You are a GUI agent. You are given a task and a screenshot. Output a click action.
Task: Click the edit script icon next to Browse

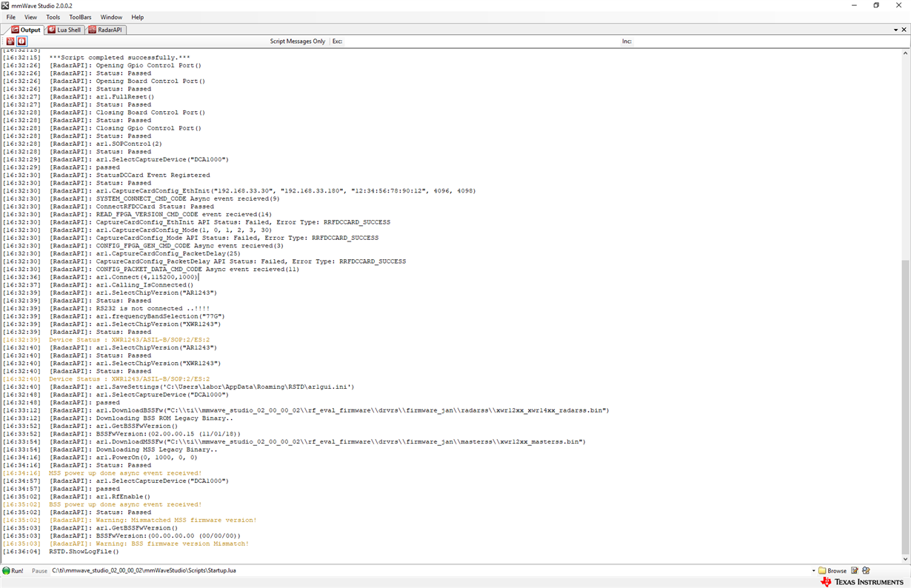tap(855, 571)
